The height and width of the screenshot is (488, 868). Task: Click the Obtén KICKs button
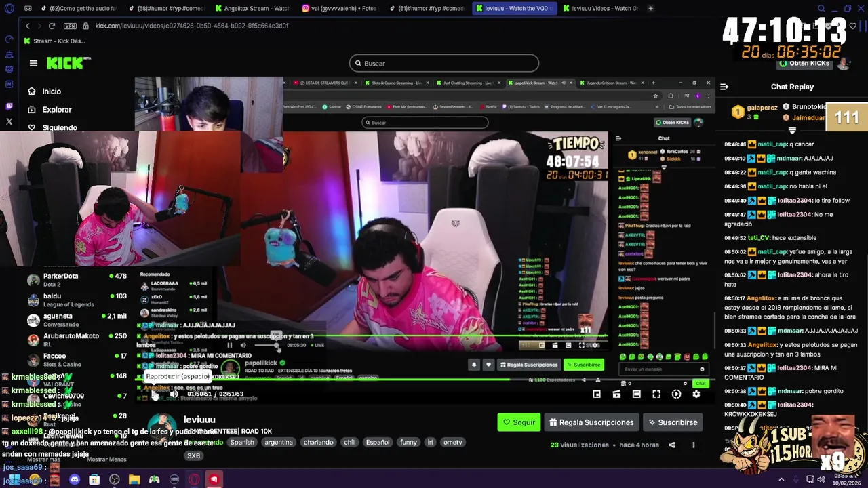point(804,63)
